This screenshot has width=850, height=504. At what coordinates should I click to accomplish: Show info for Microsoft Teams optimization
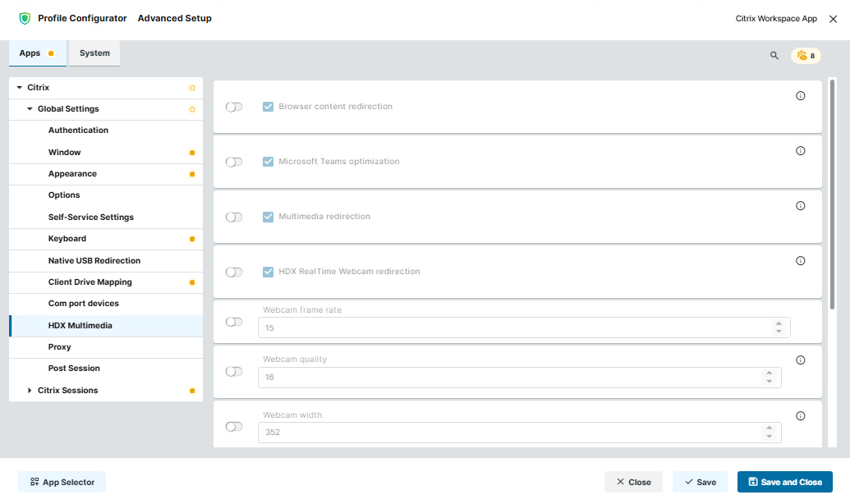click(800, 151)
